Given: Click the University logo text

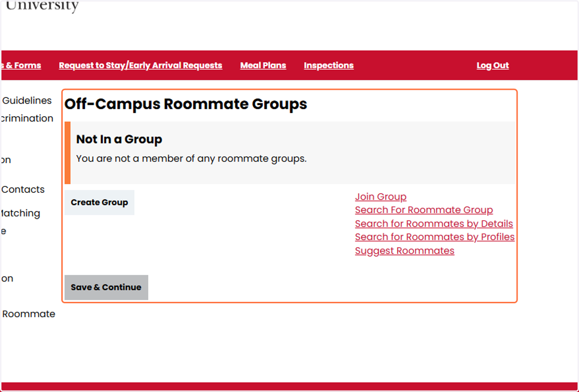Looking at the screenshot, I should tap(42, 7).
